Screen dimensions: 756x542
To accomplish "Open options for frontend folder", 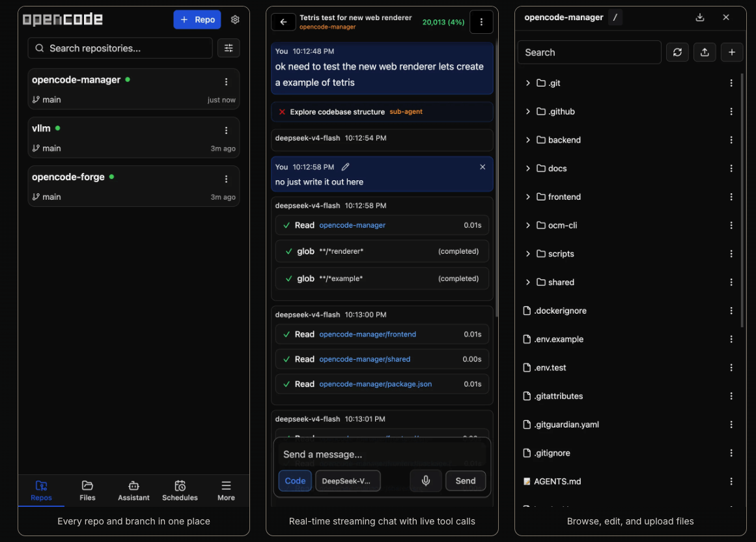I will point(731,196).
